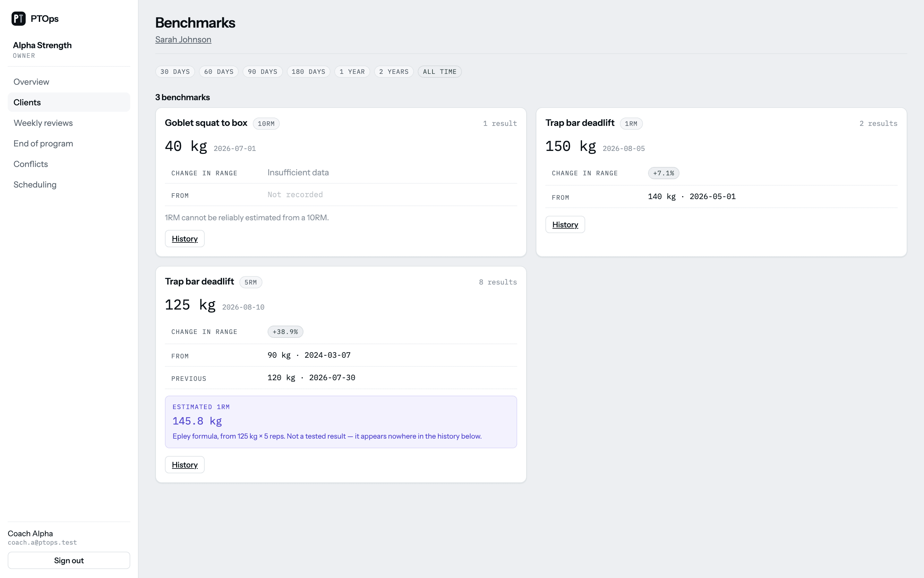Open Scheduling from the sidebar
Viewport: 924px width, 578px height.
click(69, 185)
